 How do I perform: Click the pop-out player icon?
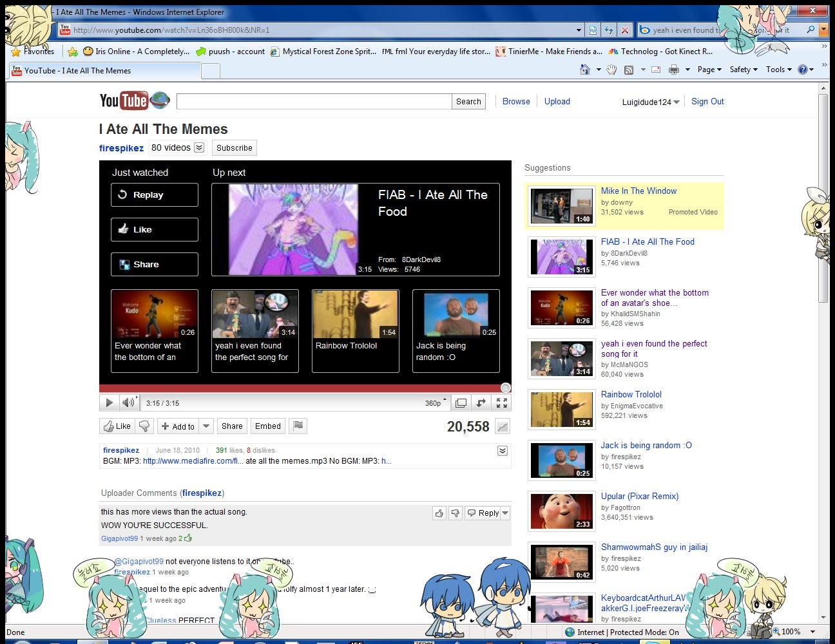[481, 403]
